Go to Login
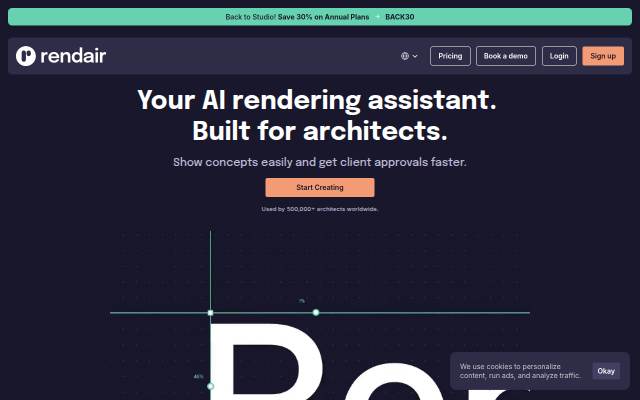This screenshot has height=400, width=640. pyautogui.click(x=559, y=56)
